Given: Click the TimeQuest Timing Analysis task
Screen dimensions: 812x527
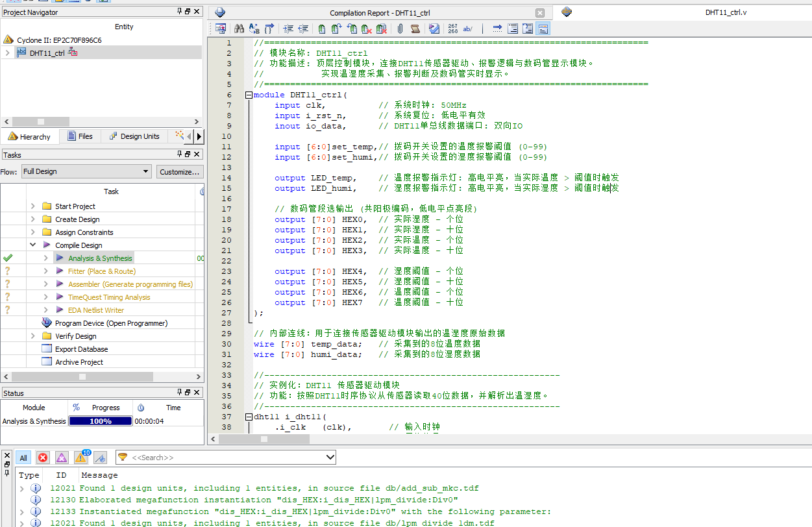Looking at the screenshot, I should (x=109, y=297).
